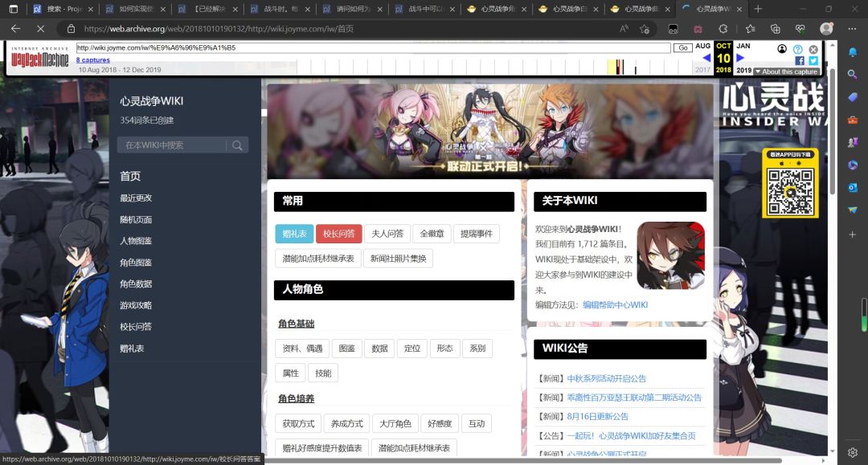Open the Extensions puzzle icon
Screen dimensions: 868x465
coord(723,29)
